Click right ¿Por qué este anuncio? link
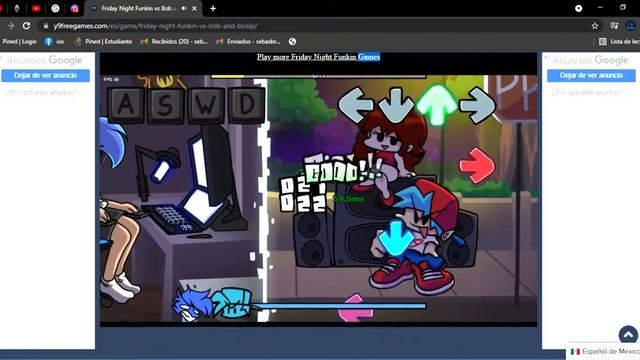 coord(587,93)
